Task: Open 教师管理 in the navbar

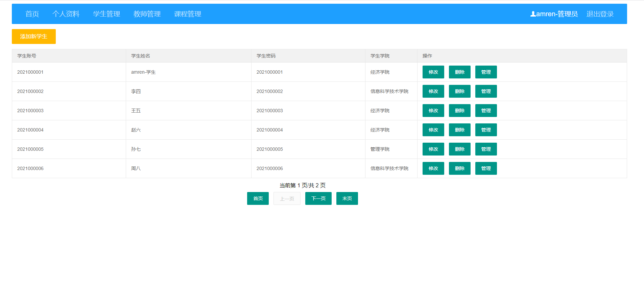Action: click(147, 14)
